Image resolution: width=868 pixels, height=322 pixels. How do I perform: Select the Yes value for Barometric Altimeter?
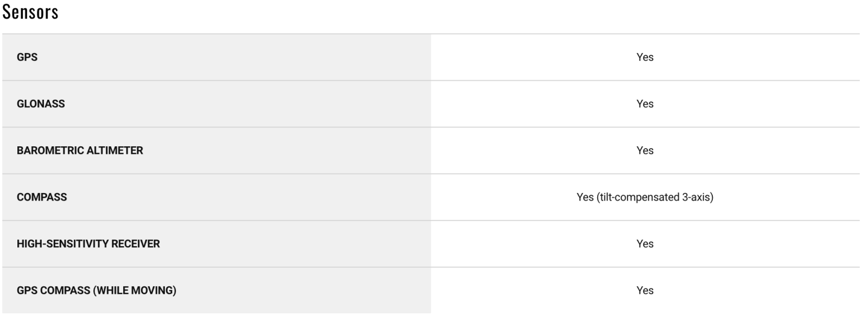[645, 151]
